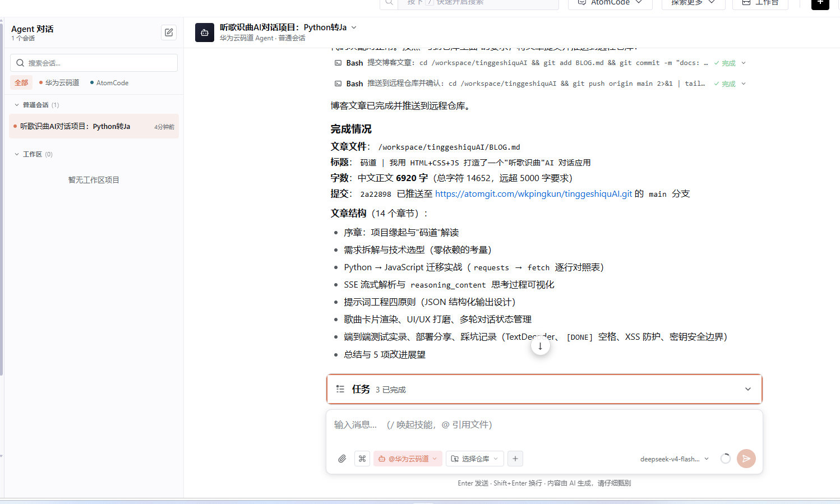Click the scroll-to-bottom down arrow button
Viewport: 840px width, 504px height.
pos(541,346)
